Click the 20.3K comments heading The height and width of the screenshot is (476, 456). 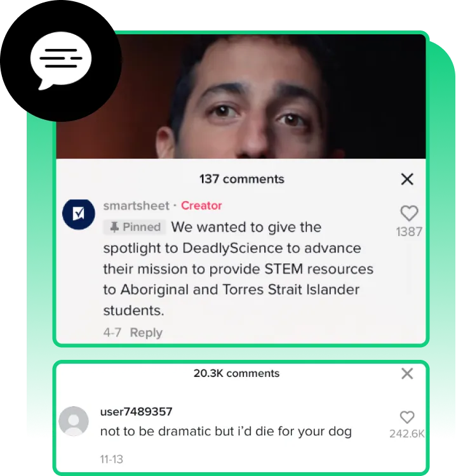[236, 373]
